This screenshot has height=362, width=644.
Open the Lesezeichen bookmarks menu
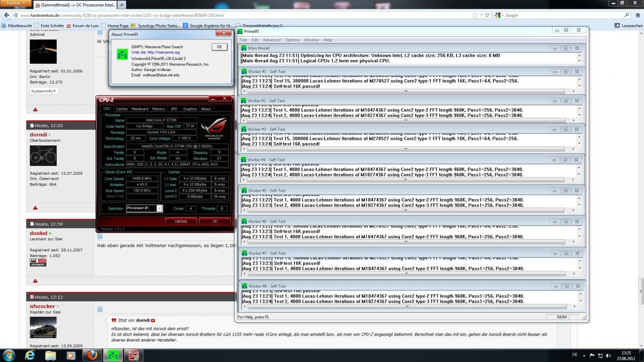(x=628, y=26)
